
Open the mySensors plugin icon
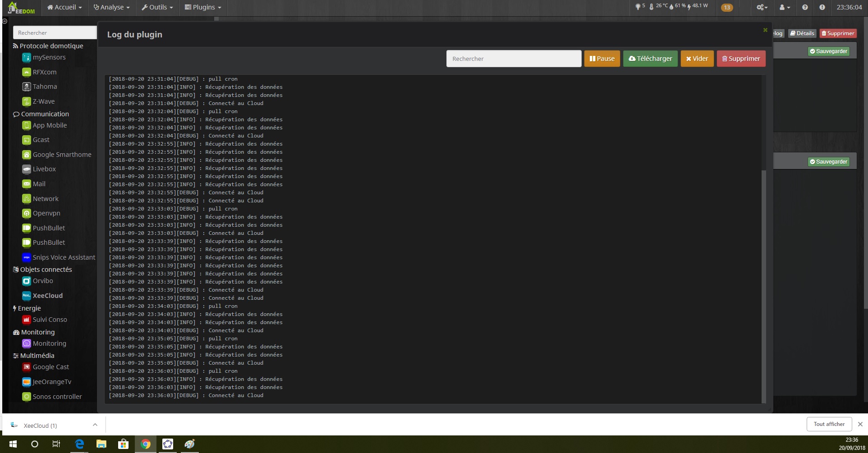pos(27,57)
